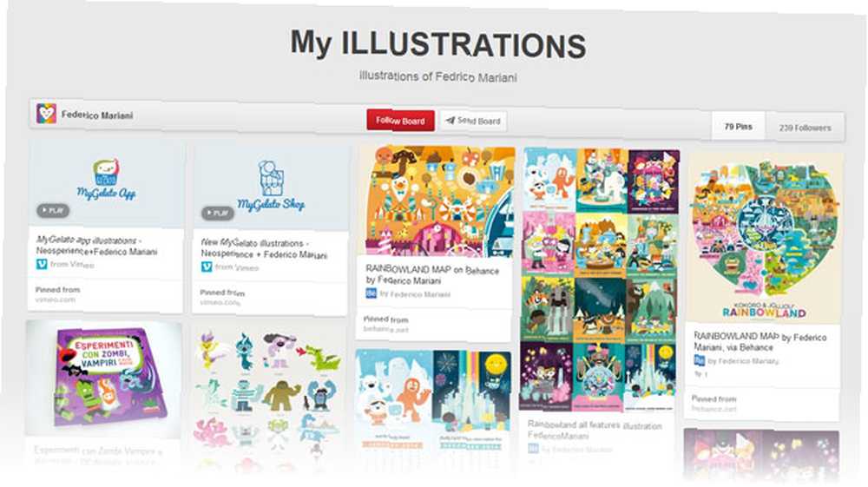
Task: Click the Behance icon under the heart-shaped map pin
Action: (699, 360)
